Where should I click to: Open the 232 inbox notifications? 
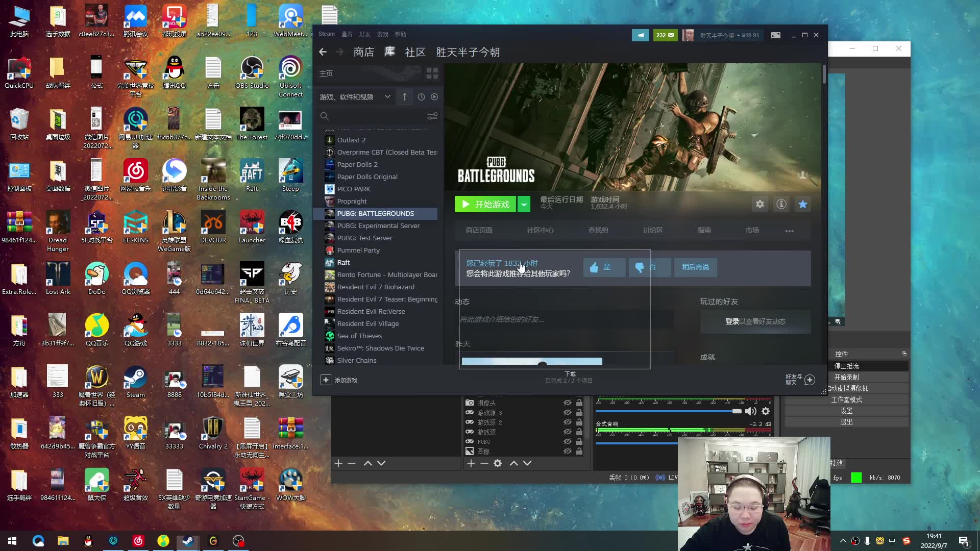click(x=665, y=35)
